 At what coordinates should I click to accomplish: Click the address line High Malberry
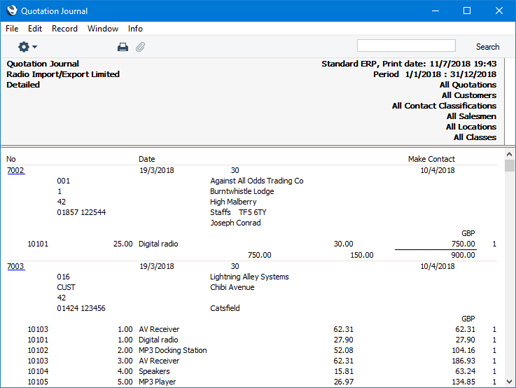[233, 202]
